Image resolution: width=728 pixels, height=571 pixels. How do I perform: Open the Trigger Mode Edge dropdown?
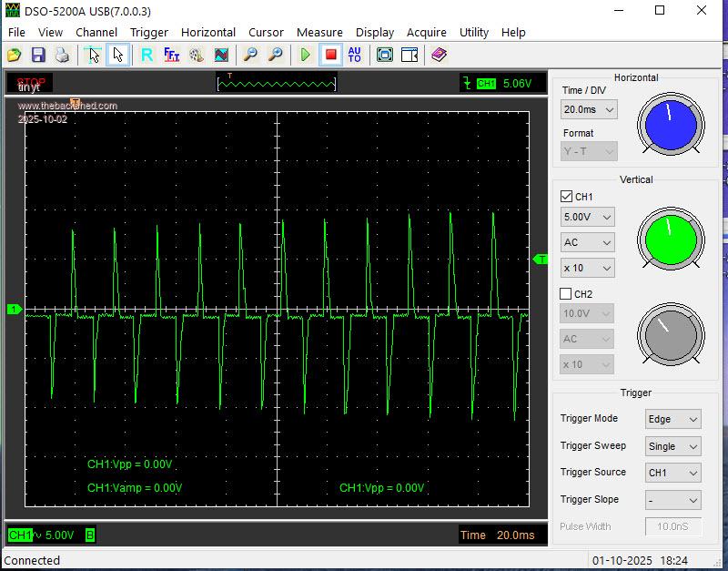[672, 419]
